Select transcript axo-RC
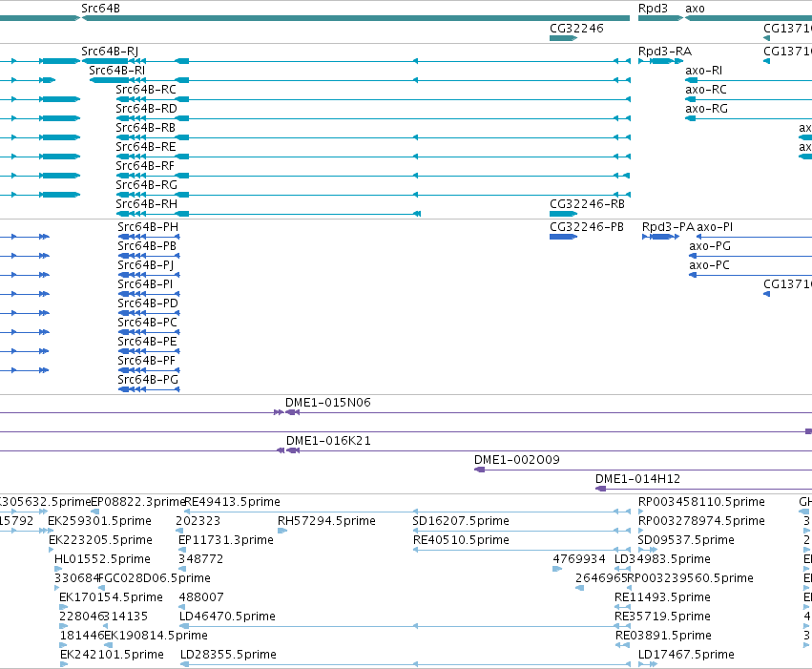 748,99
